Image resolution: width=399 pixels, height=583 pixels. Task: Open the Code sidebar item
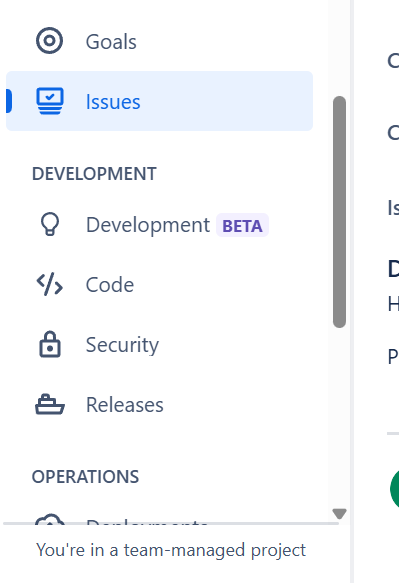(160, 285)
